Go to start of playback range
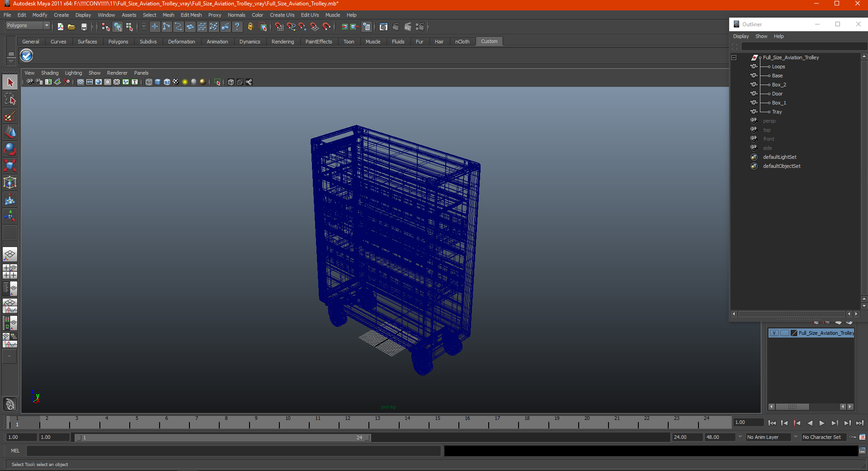Screen dimensions: 868x471 (772, 423)
